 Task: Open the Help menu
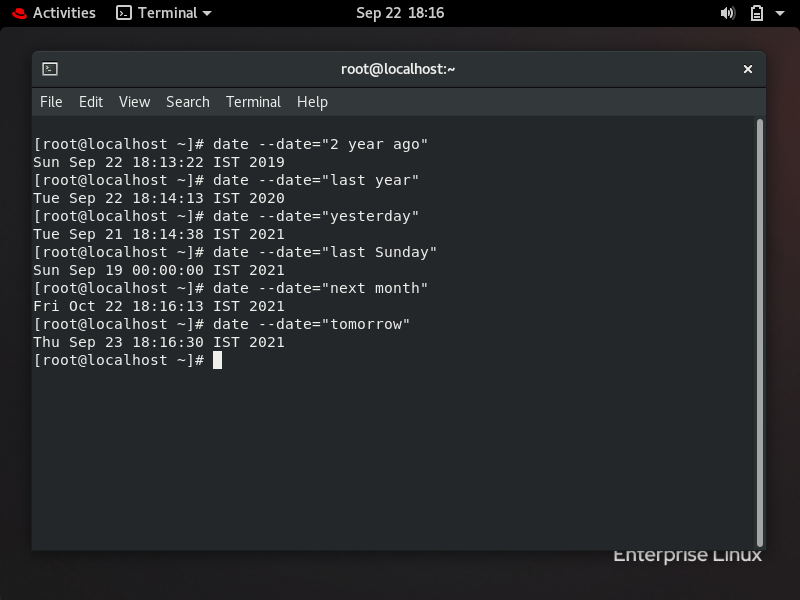click(313, 102)
